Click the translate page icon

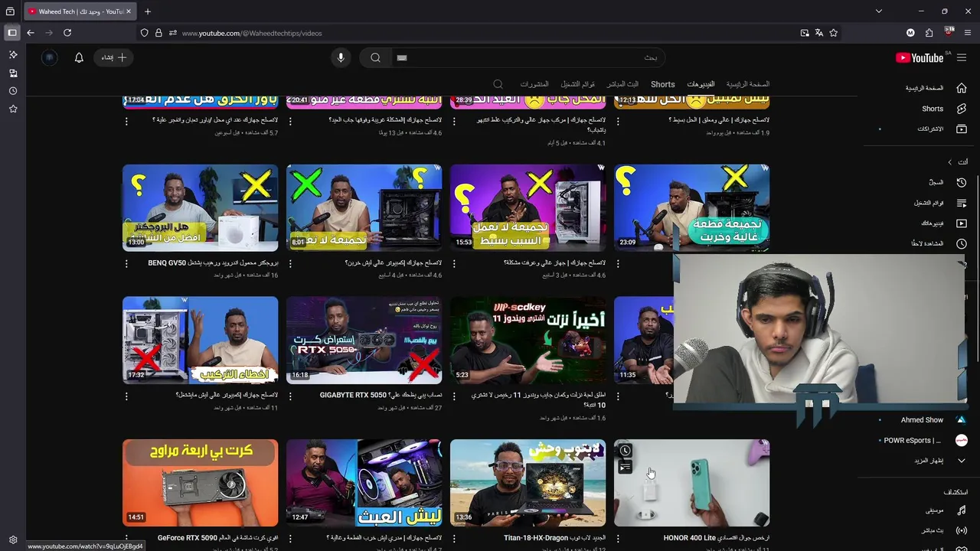819,33
